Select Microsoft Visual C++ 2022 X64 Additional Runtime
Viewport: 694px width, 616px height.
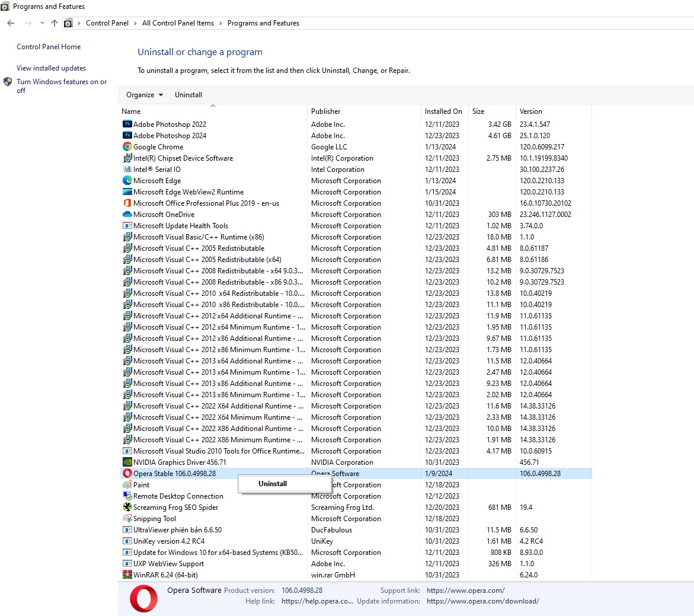click(356, 406)
